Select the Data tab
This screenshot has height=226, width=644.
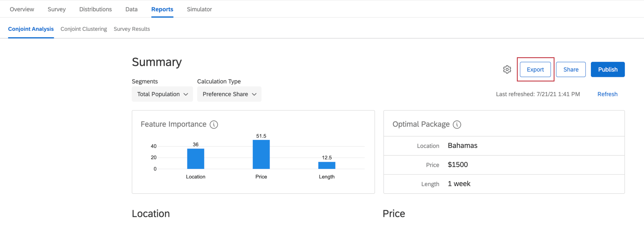(131, 9)
